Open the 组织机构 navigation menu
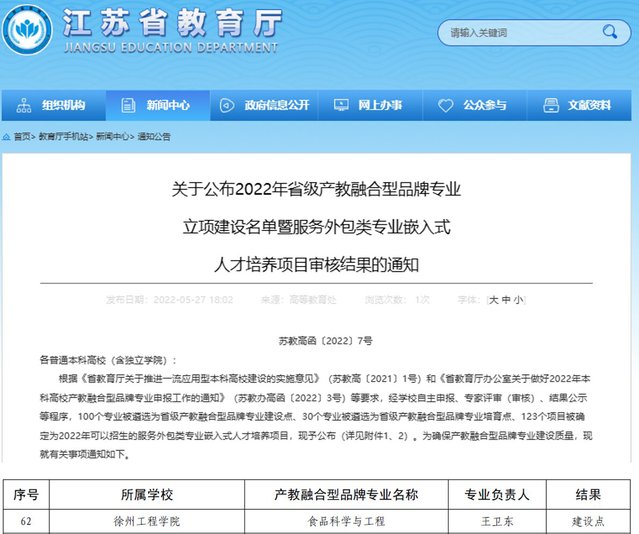 [63, 105]
